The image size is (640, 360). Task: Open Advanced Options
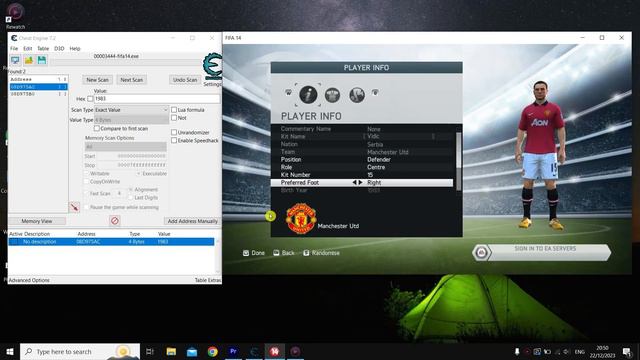coord(29,280)
